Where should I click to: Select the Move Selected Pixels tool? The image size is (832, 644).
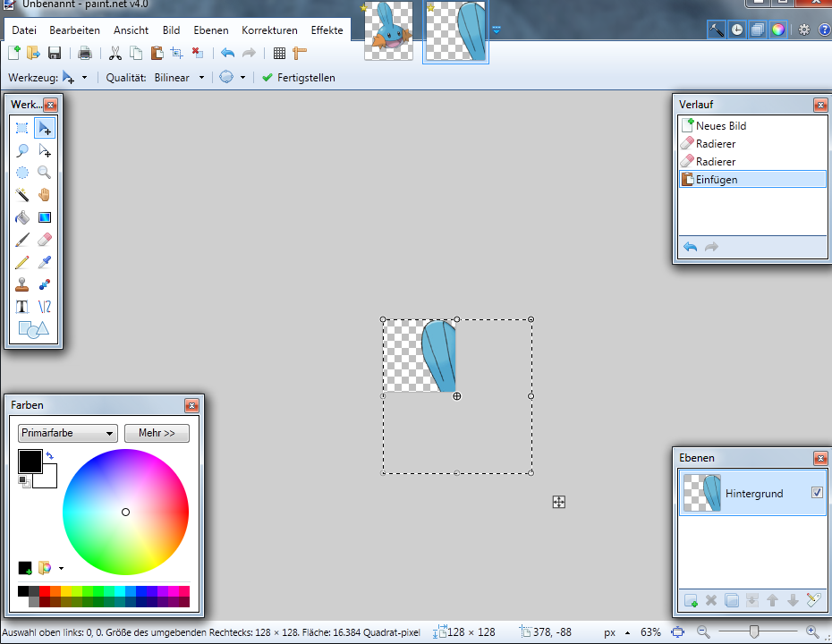45,128
